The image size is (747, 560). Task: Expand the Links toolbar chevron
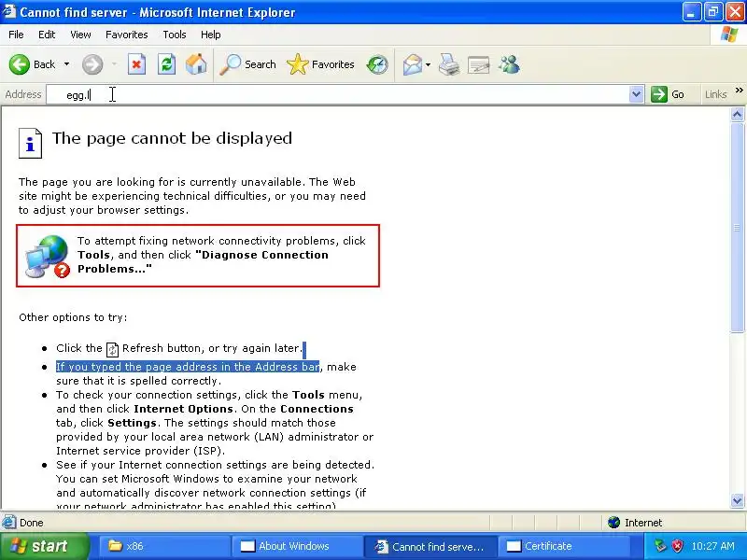pyautogui.click(x=739, y=91)
